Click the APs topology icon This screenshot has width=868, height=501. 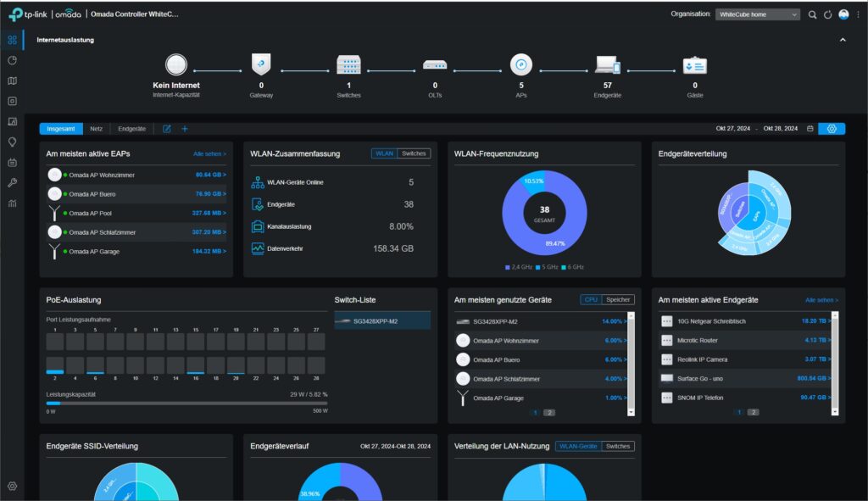(x=521, y=64)
